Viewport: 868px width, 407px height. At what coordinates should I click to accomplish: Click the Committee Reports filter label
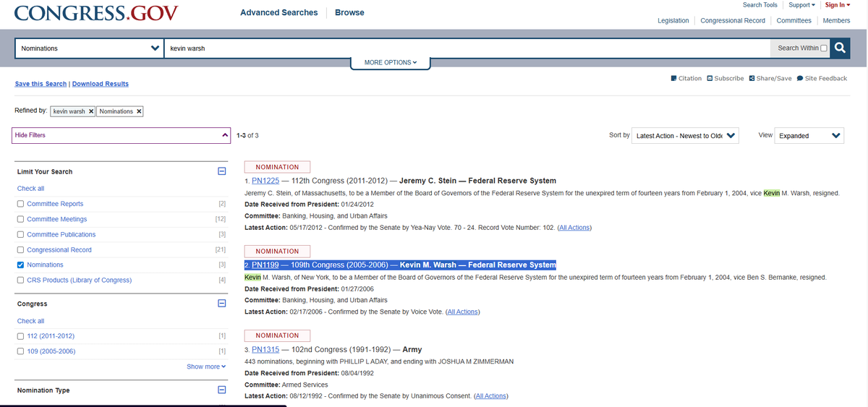coord(55,204)
